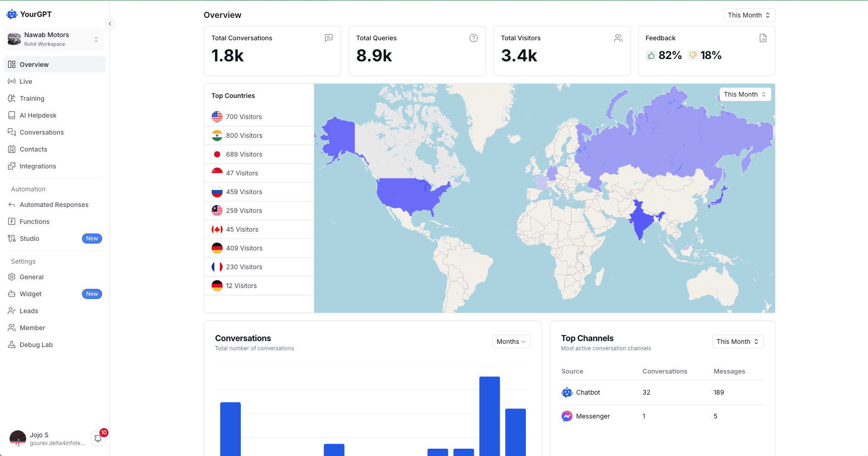Open Debug Lab
The image size is (868, 456).
pyautogui.click(x=55, y=345)
